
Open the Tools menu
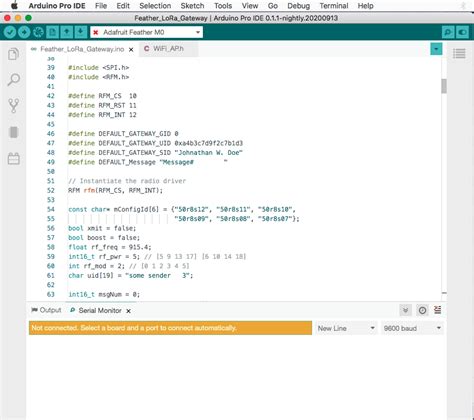[223, 6]
